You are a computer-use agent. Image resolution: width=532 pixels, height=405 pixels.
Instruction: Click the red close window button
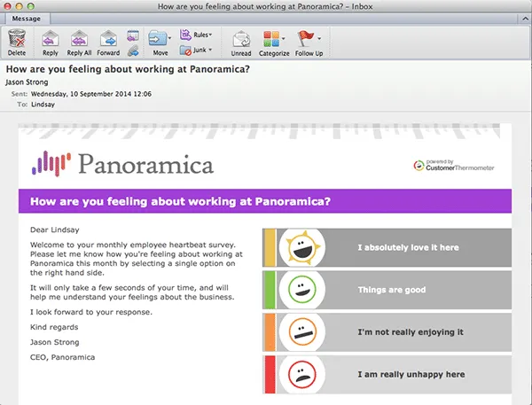tap(7, 6)
